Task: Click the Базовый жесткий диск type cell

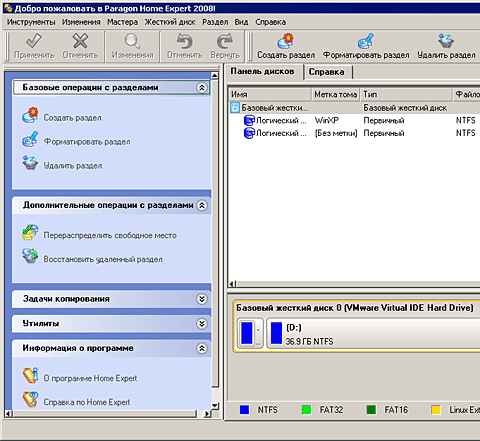Action: click(x=405, y=108)
